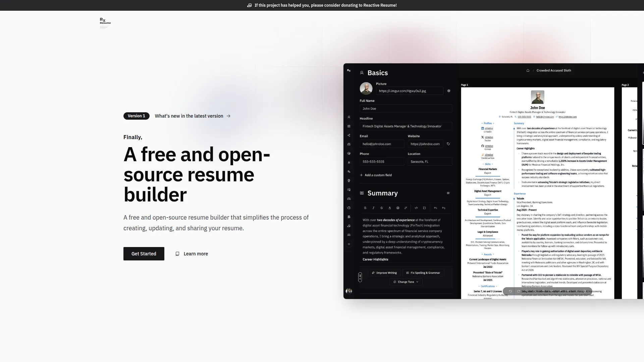Click the Version 1 badge
Image resolution: width=644 pixels, height=362 pixels.
pyautogui.click(x=137, y=116)
